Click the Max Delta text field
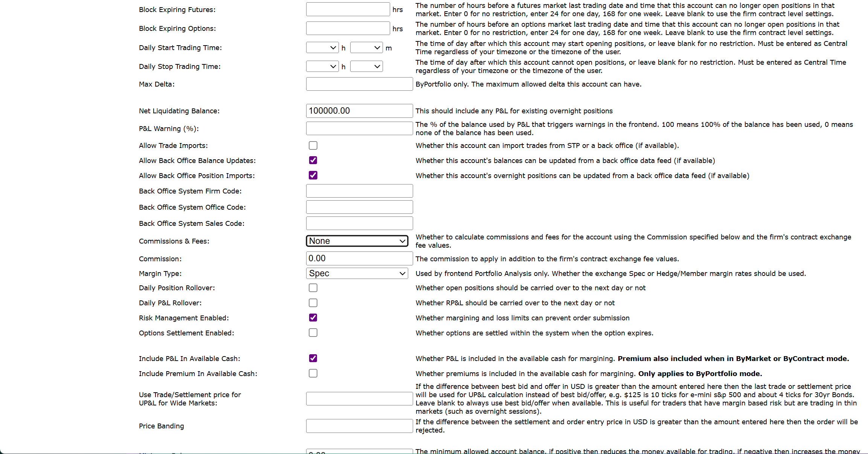The width and height of the screenshot is (868, 454). tap(359, 84)
